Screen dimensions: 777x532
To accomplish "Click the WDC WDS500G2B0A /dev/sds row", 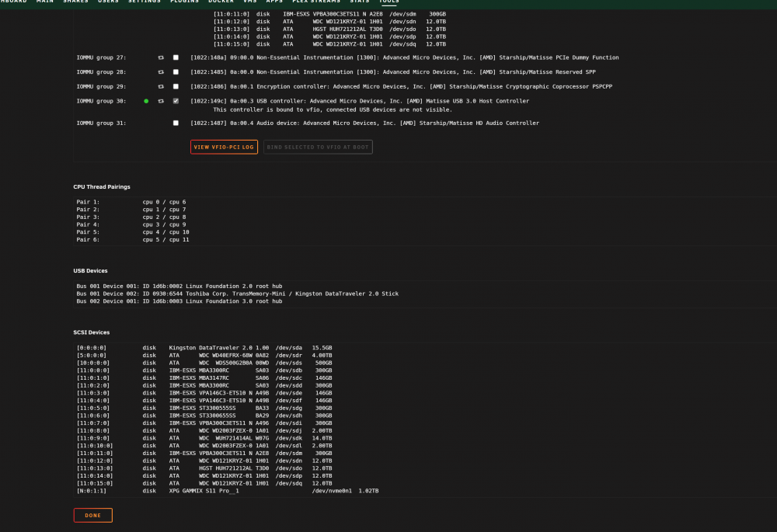I will pyautogui.click(x=204, y=363).
